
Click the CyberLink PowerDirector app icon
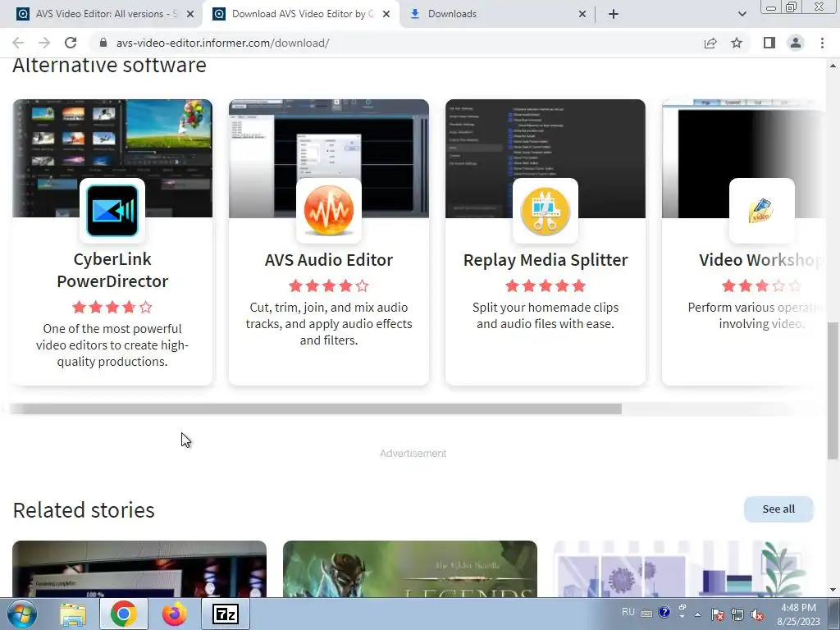tap(112, 211)
